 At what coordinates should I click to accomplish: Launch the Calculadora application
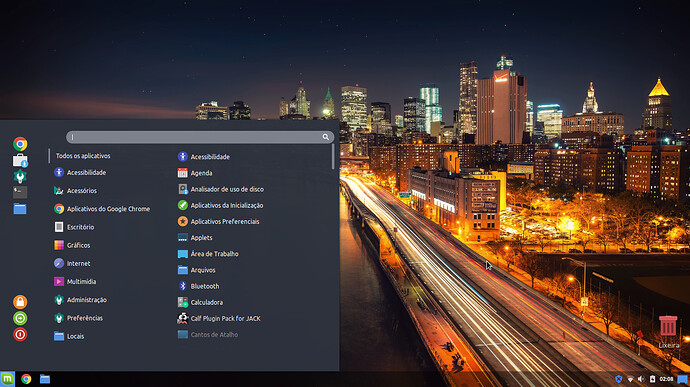pyautogui.click(x=200, y=302)
